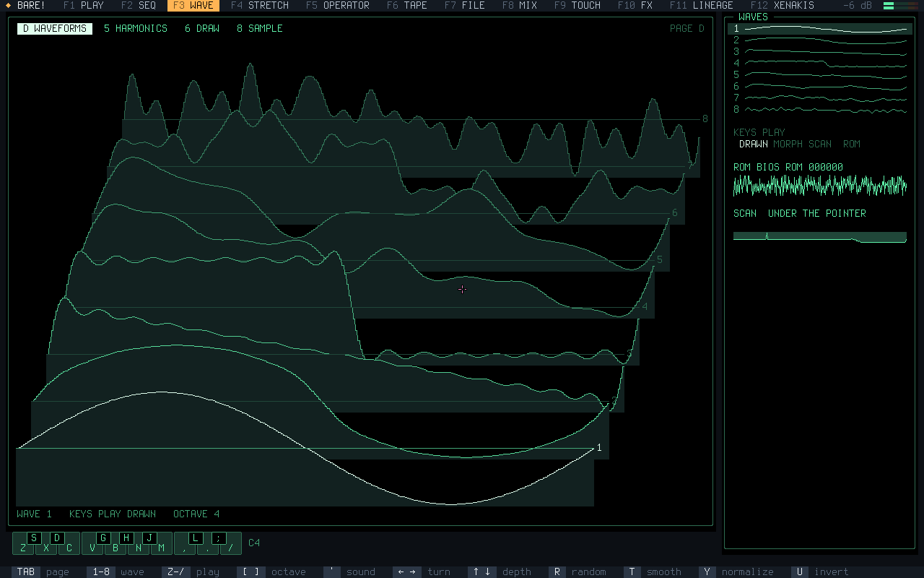
Task: Select the 5 HARMONICS sub-tab
Action: (136, 29)
